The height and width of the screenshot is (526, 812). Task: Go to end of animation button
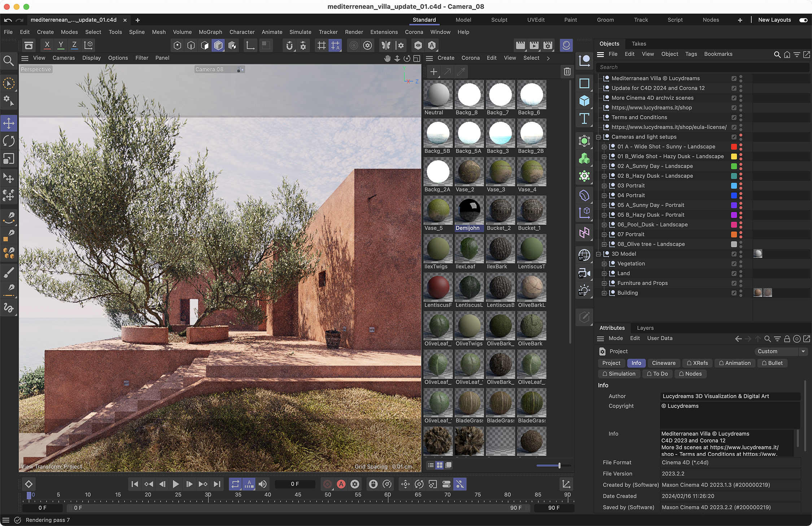click(217, 484)
